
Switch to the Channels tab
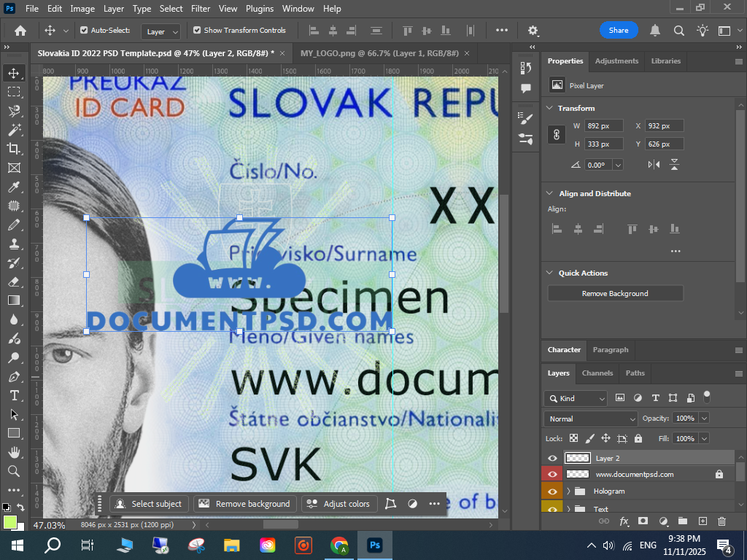click(x=597, y=373)
